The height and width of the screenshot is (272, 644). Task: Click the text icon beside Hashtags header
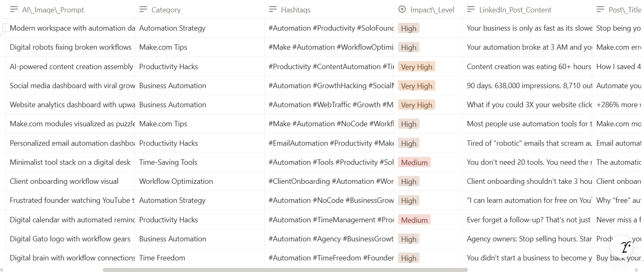[x=273, y=10]
